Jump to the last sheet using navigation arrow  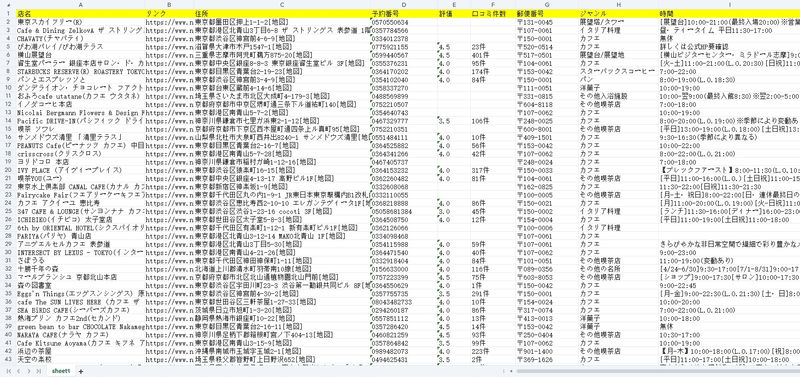(x=39, y=371)
